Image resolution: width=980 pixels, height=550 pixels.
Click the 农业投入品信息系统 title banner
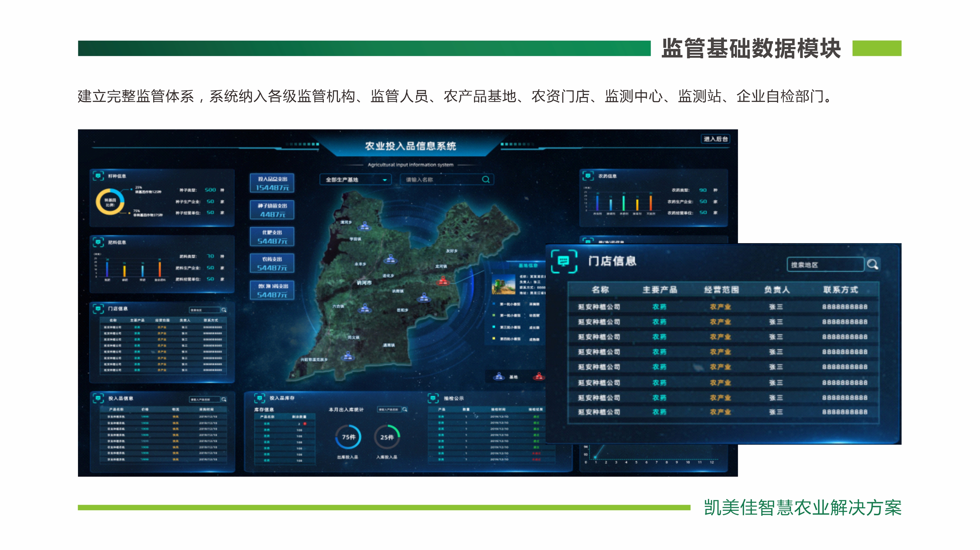(410, 146)
